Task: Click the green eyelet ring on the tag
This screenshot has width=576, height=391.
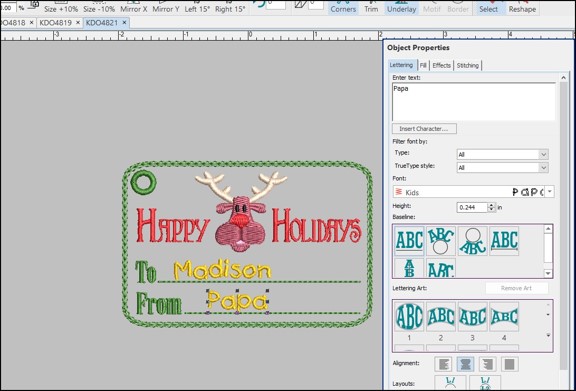Action: pos(143,182)
